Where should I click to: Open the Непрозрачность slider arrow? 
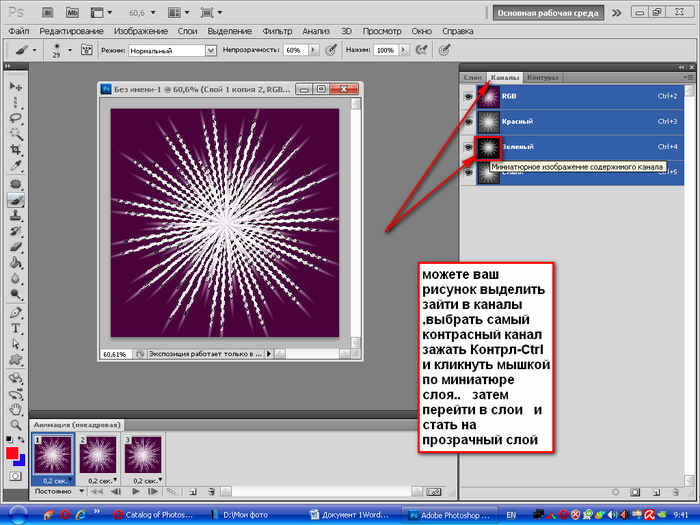point(314,50)
